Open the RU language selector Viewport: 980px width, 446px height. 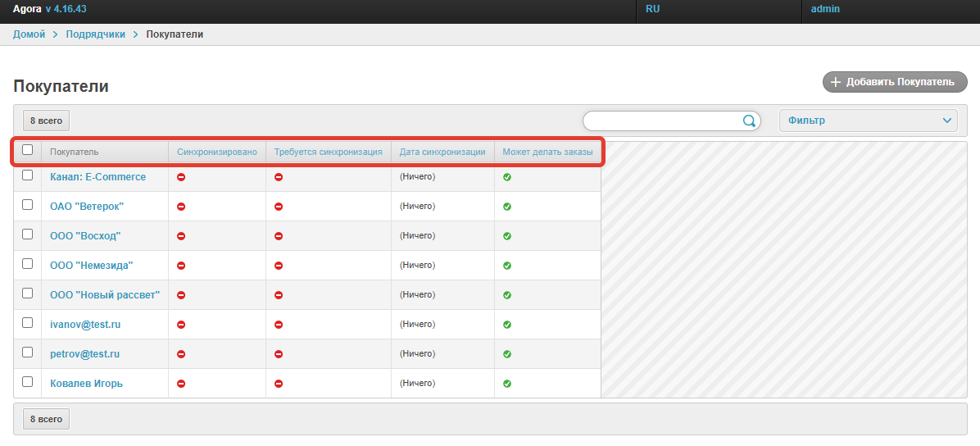(653, 9)
